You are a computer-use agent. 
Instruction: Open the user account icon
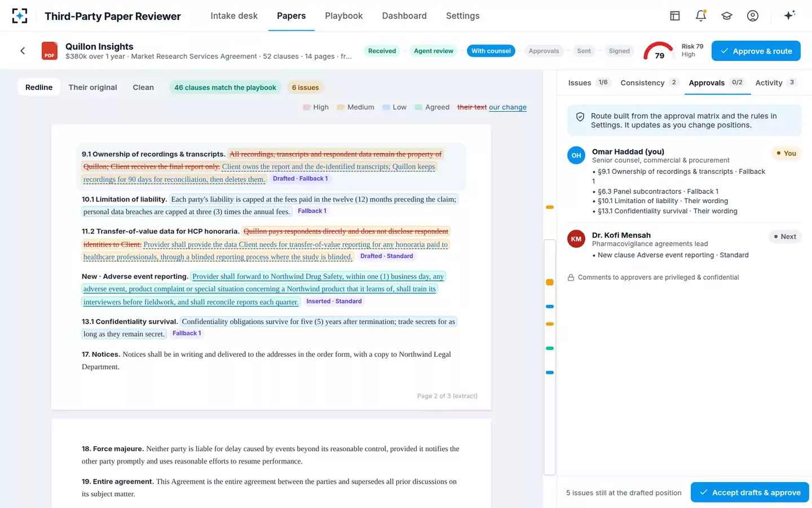tap(753, 16)
